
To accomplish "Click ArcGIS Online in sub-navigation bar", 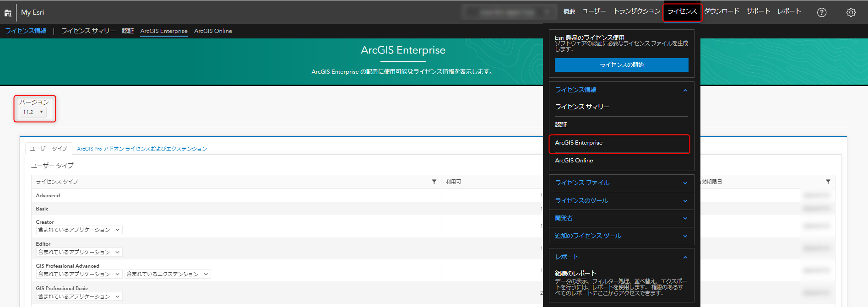I will (x=213, y=31).
